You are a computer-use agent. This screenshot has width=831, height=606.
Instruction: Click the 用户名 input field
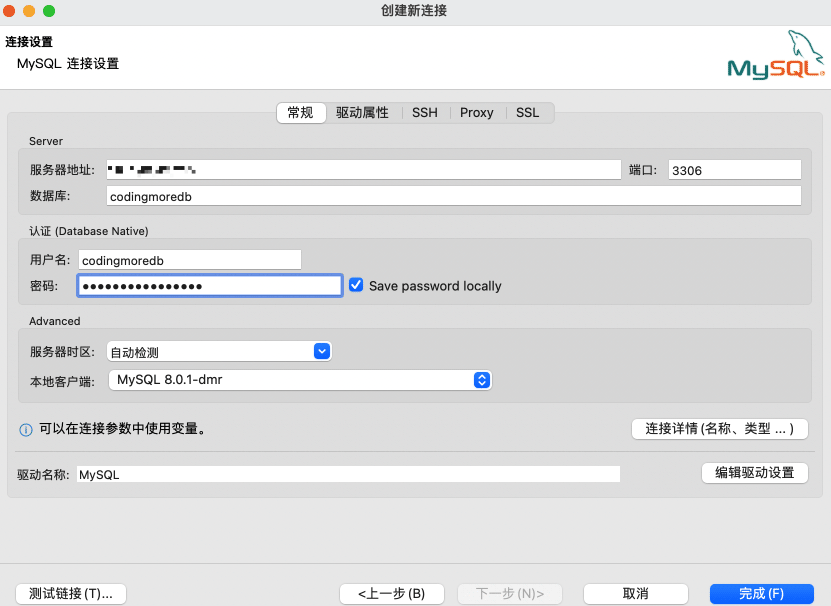coord(190,260)
